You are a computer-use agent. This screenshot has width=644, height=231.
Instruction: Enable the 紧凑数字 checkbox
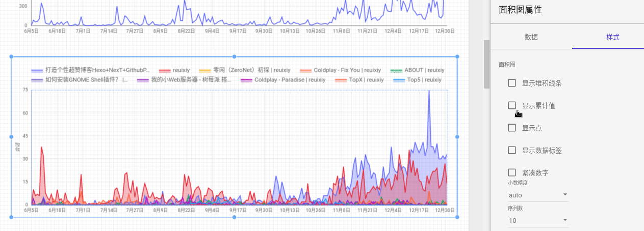(512, 172)
